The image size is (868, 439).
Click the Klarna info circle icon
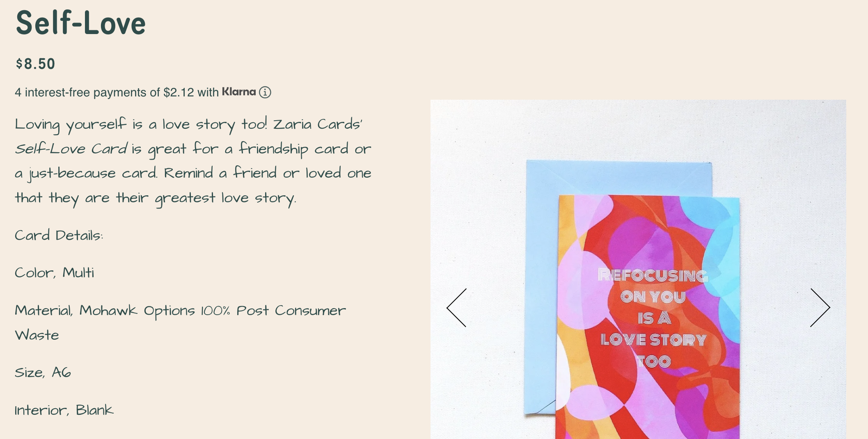[265, 92]
